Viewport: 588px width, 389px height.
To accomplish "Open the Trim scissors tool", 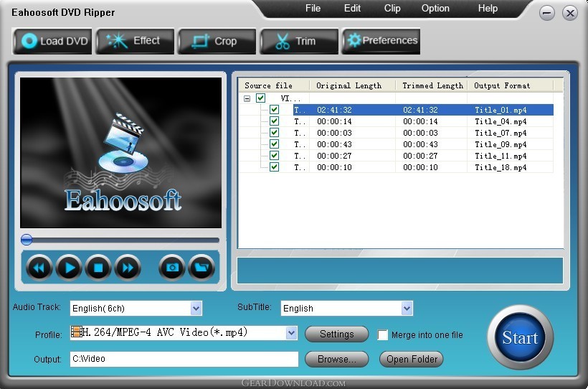I will tap(299, 41).
